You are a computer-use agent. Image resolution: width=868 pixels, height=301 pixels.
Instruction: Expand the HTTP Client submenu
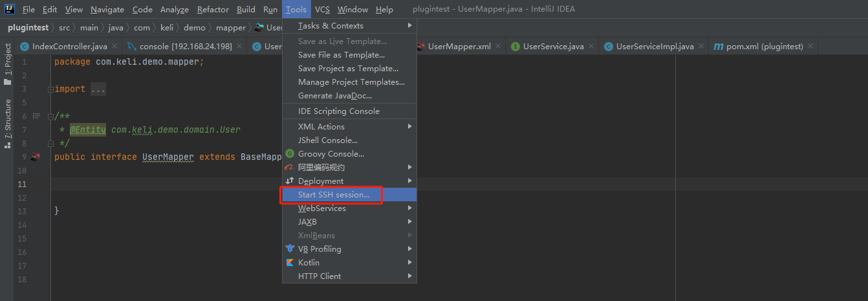[x=410, y=276]
